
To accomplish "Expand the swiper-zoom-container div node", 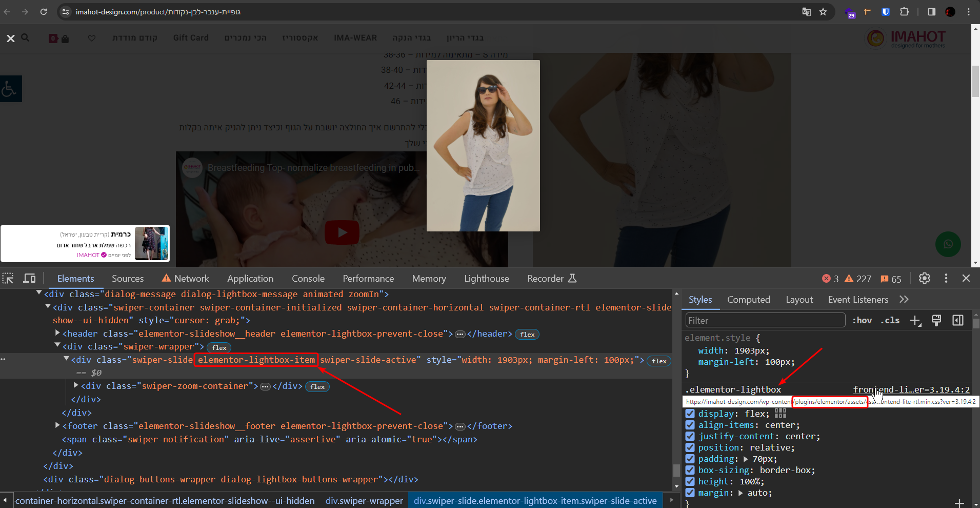I will pyautogui.click(x=76, y=385).
